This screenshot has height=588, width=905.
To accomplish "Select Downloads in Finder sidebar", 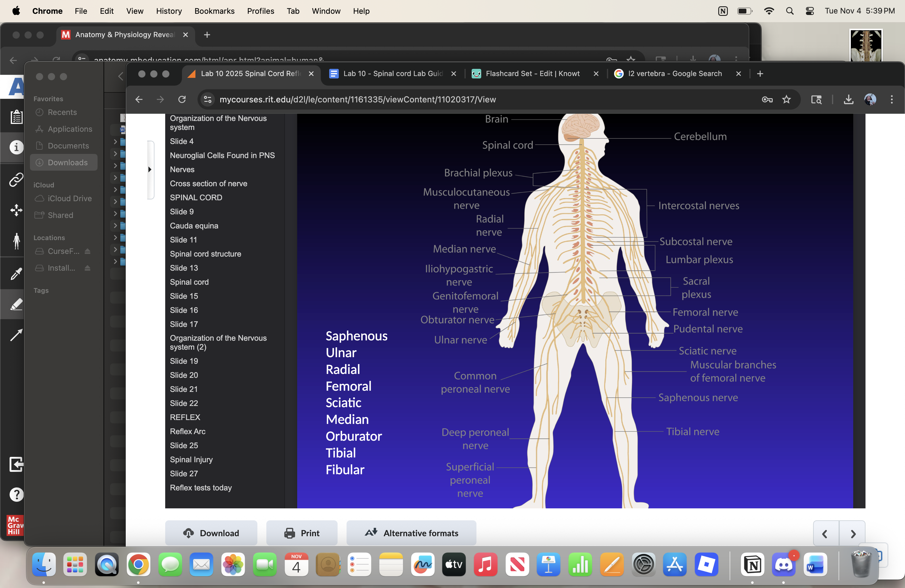I will (67, 162).
